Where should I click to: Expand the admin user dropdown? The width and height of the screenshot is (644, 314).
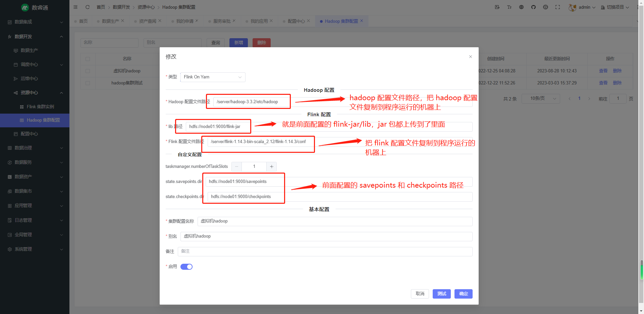[585, 7]
